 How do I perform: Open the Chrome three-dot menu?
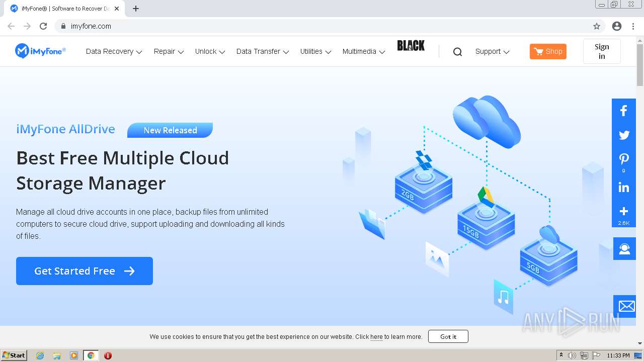(x=633, y=26)
